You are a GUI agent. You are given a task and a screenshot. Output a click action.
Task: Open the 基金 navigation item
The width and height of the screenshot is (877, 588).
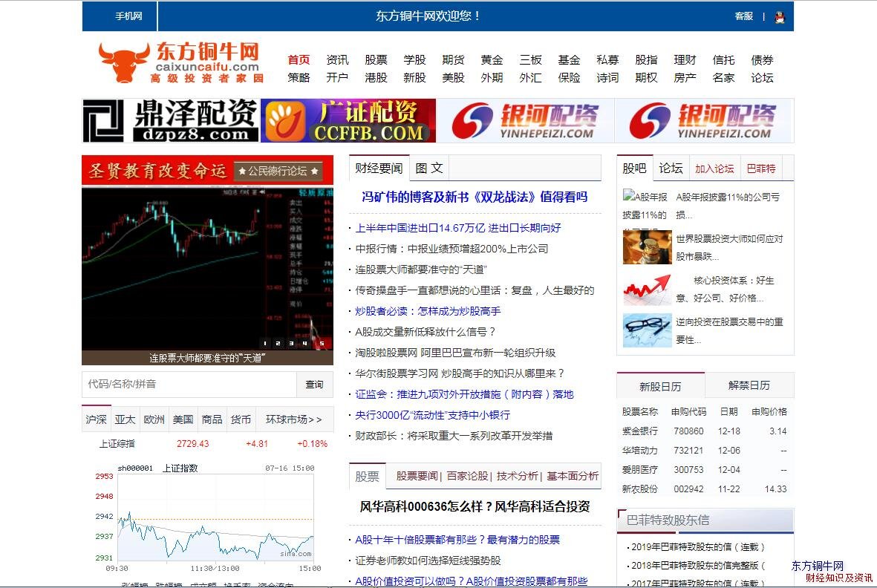[x=569, y=60]
